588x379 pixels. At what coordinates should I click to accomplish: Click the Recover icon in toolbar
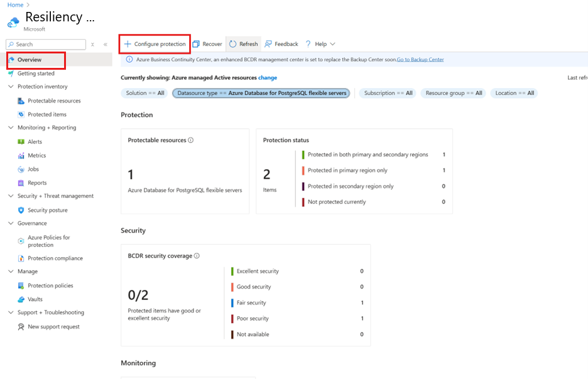click(x=196, y=44)
